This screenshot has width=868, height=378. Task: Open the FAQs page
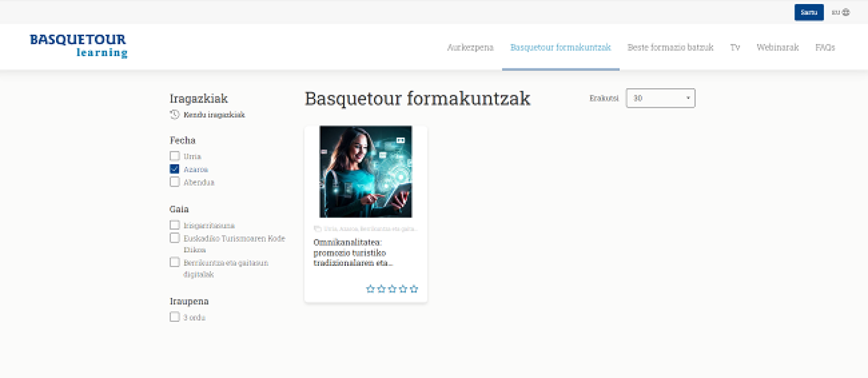825,47
